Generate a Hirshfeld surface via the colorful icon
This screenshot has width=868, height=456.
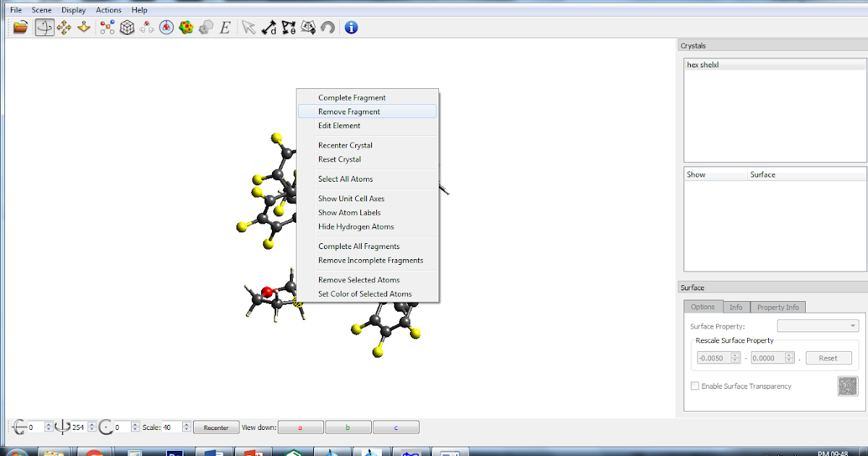click(x=187, y=27)
